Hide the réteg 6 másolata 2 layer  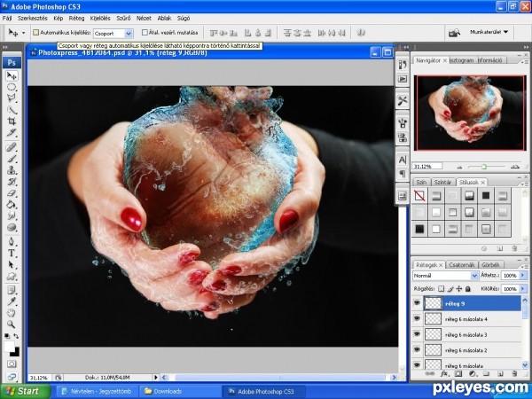tap(417, 349)
